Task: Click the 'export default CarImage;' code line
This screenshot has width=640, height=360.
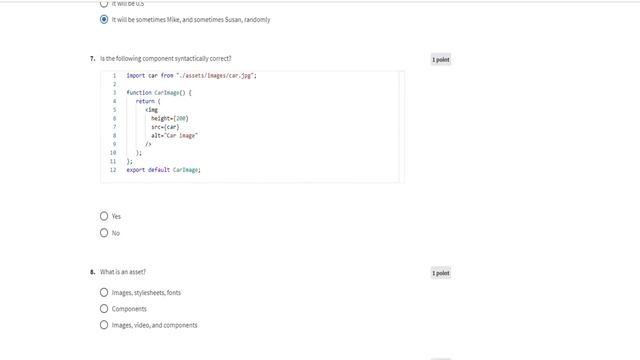Action: (x=163, y=170)
